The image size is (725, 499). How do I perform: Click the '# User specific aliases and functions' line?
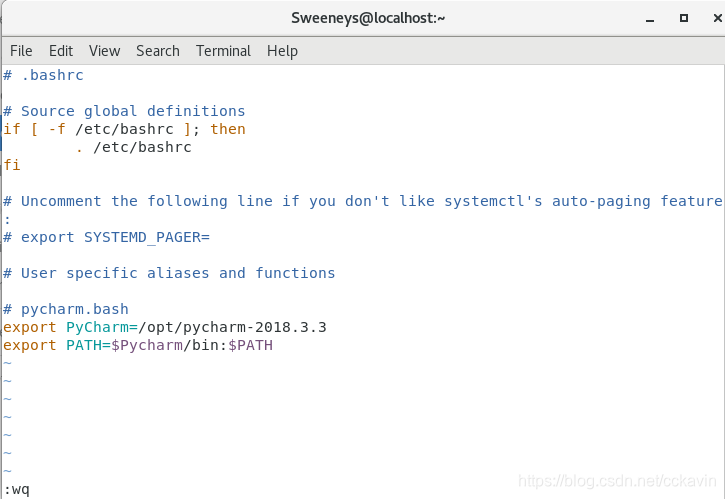click(x=169, y=273)
